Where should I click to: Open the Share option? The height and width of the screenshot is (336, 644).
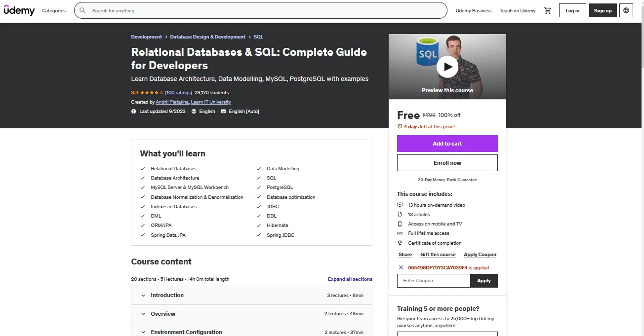coord(405,255)
